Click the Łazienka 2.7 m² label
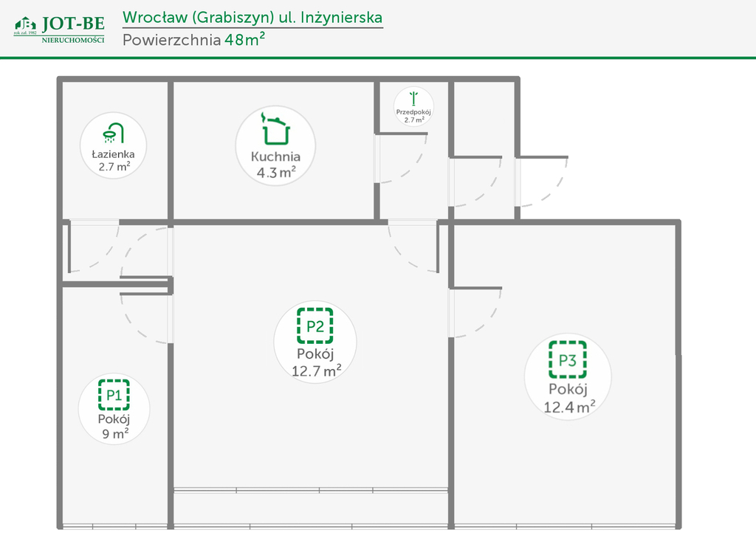 click(x=114, y=160)
